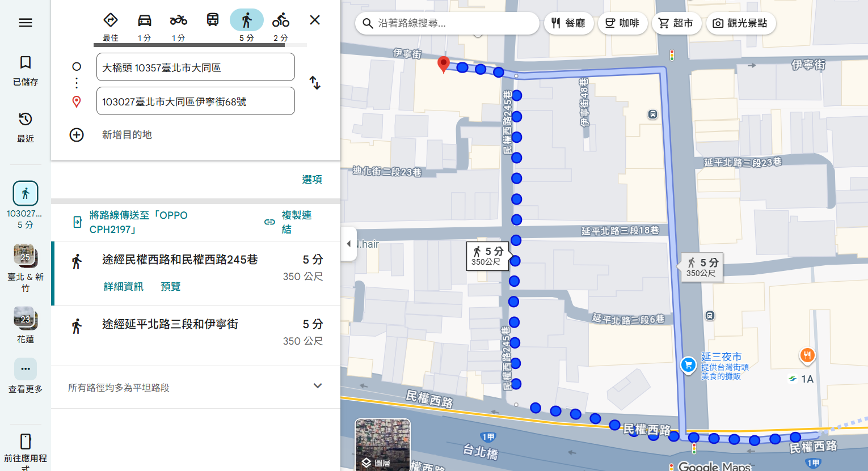
Task: Click 詳細資訊 link for first route
Action: pyautogui.click(x=124, y=287)
